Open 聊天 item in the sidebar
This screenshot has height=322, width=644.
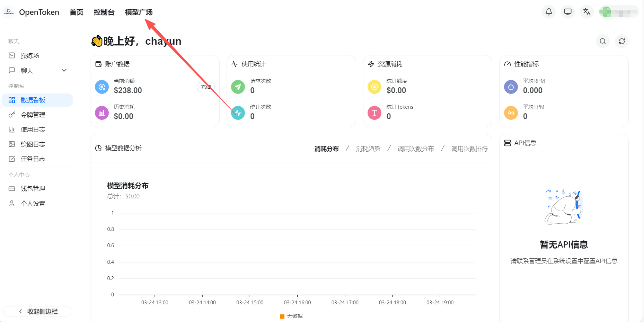pos(37,70)
